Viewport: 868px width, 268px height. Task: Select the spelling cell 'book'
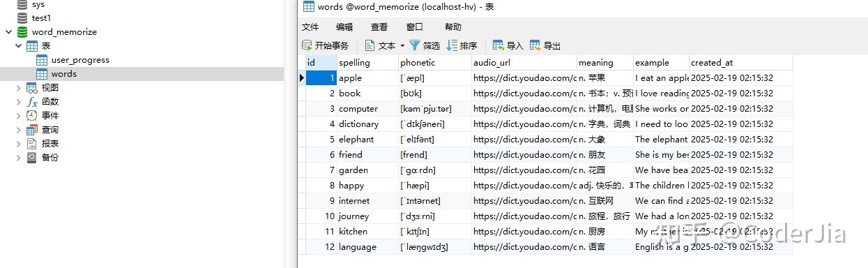tap(367, 94)
